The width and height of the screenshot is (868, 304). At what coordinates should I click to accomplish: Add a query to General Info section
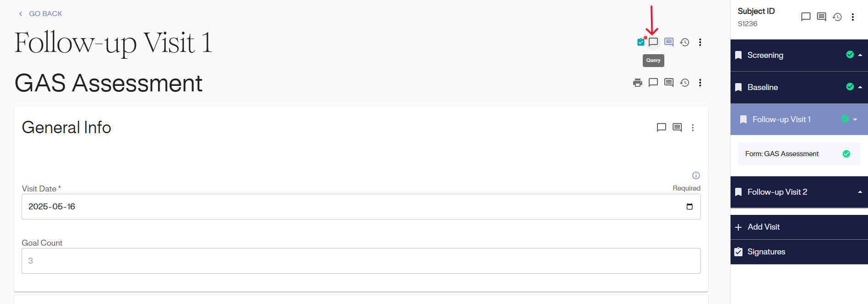coord(662,128)
